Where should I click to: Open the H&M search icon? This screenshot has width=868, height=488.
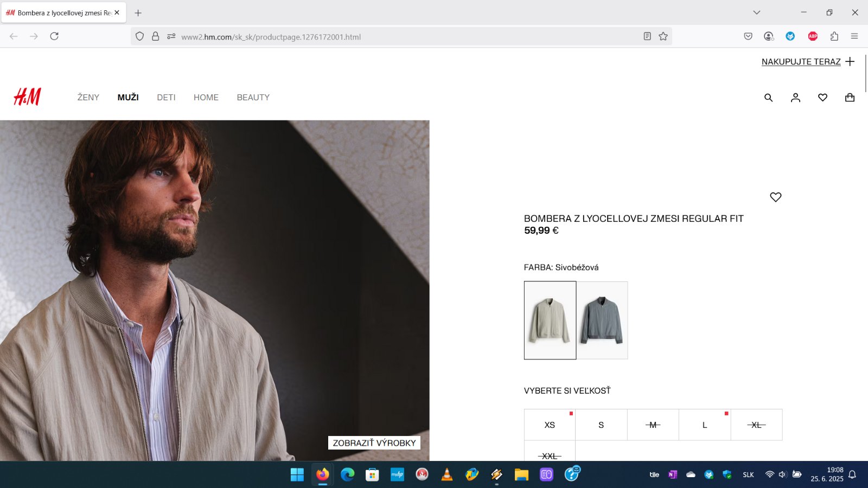point(768,98)
